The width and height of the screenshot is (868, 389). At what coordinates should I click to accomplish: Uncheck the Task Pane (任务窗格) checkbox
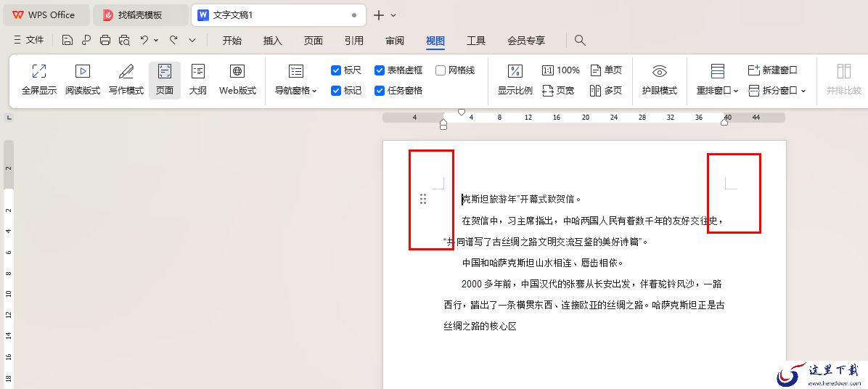(x=379, y=91)
